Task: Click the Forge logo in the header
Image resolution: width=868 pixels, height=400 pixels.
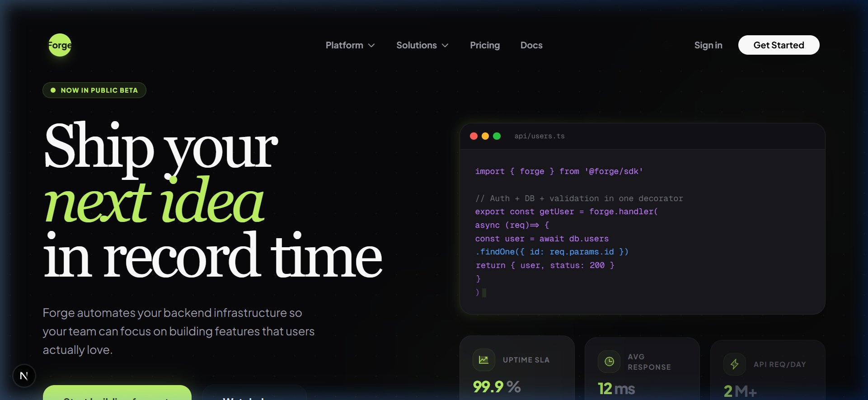Action: point(60,45)
